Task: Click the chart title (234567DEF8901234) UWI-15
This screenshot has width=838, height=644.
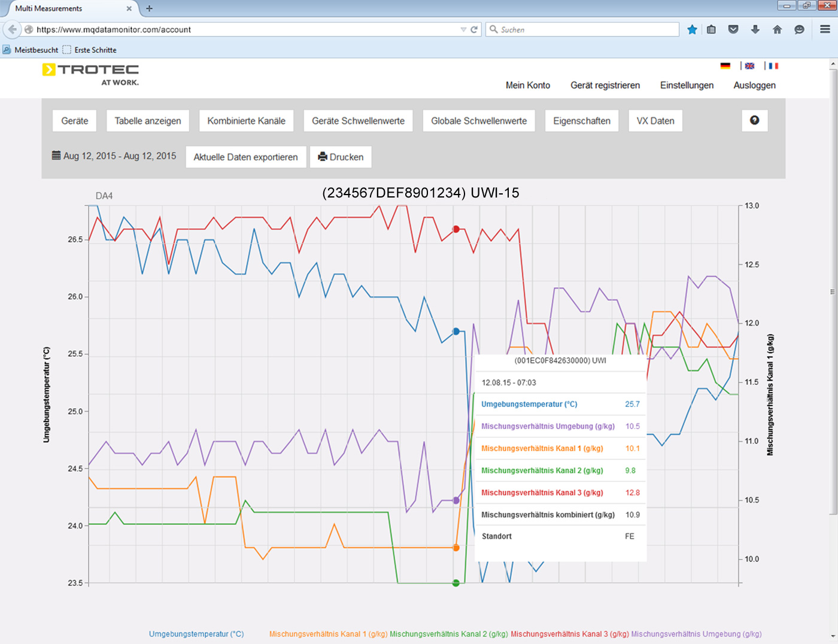Action: [x=421, y=193]
